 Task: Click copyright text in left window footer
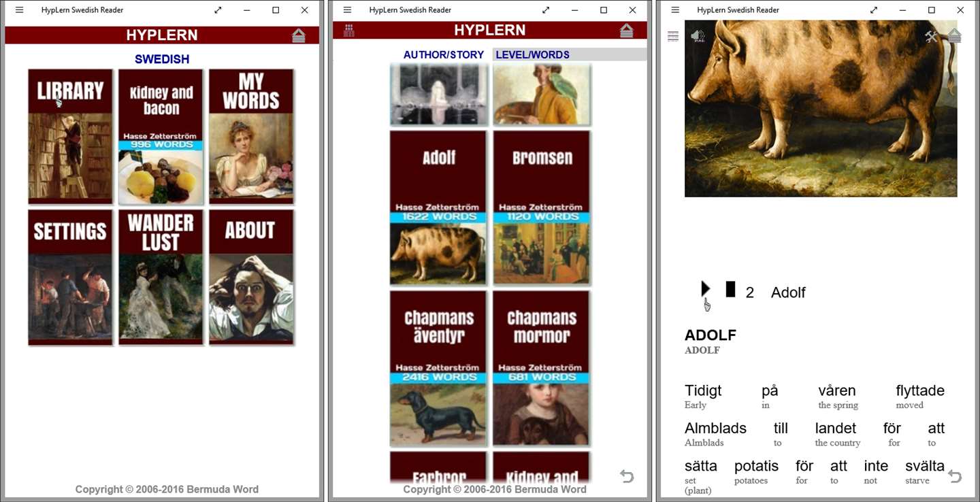pos(167,489)
